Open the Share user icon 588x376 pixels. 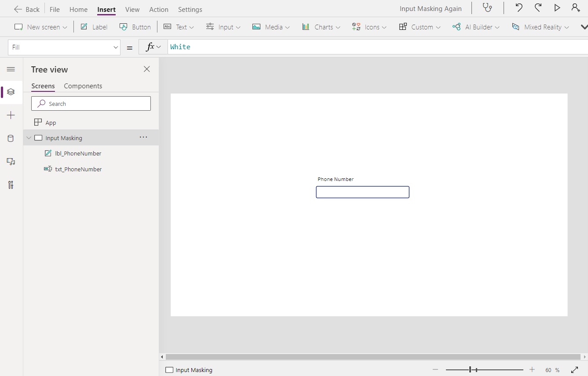pyautogui.click(x=575, y=8)
